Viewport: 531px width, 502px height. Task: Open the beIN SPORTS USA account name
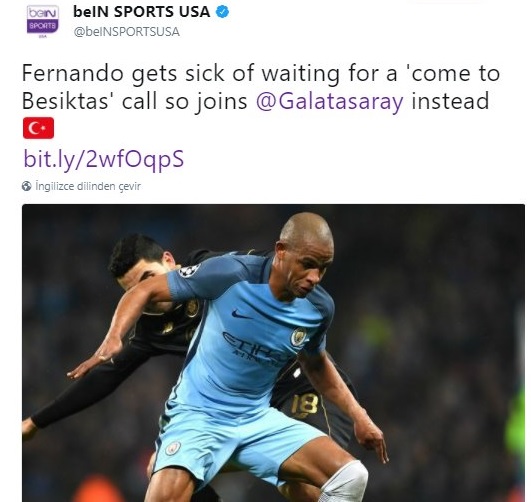pos(142,12)
